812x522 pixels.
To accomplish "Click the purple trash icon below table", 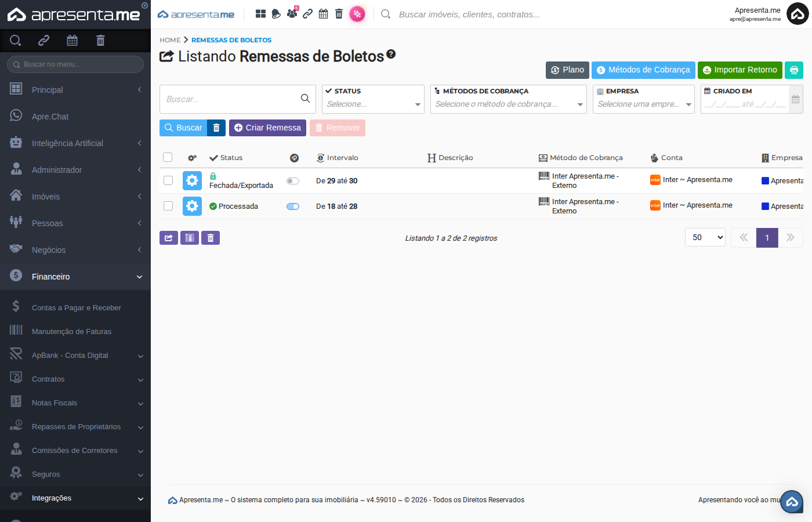I will [x=211, y=238].
